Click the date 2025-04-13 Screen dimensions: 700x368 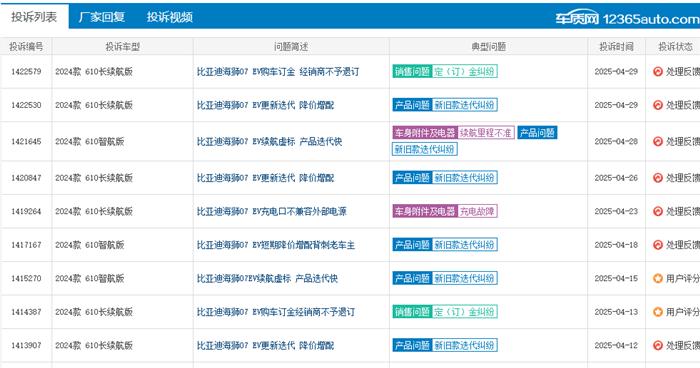(x=616, y=312)
